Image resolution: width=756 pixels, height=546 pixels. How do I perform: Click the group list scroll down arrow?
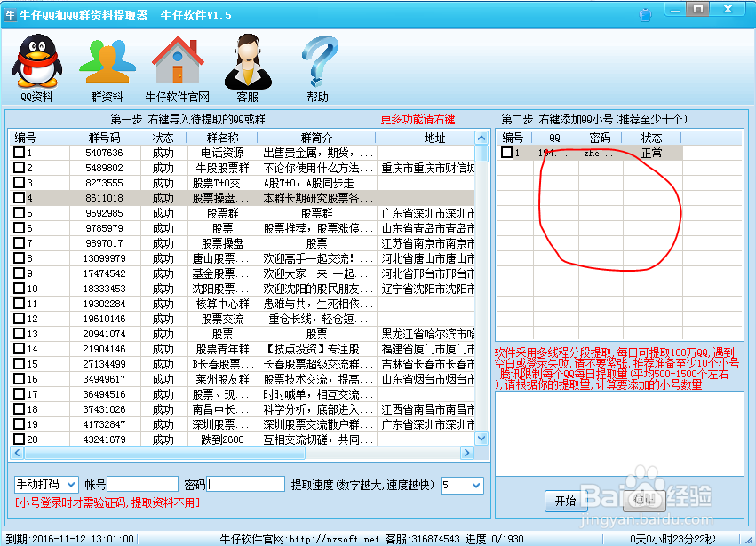pyautogui.click(x=481, y=438)
